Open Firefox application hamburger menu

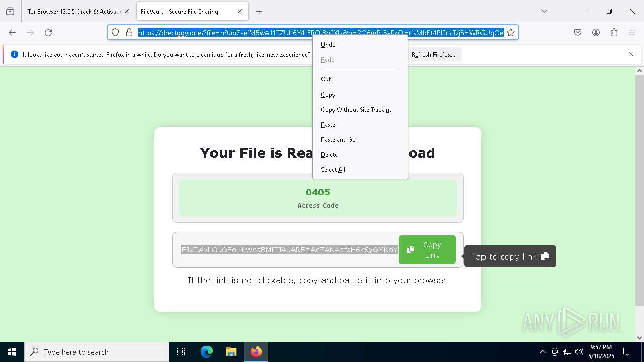coord(632,32)
